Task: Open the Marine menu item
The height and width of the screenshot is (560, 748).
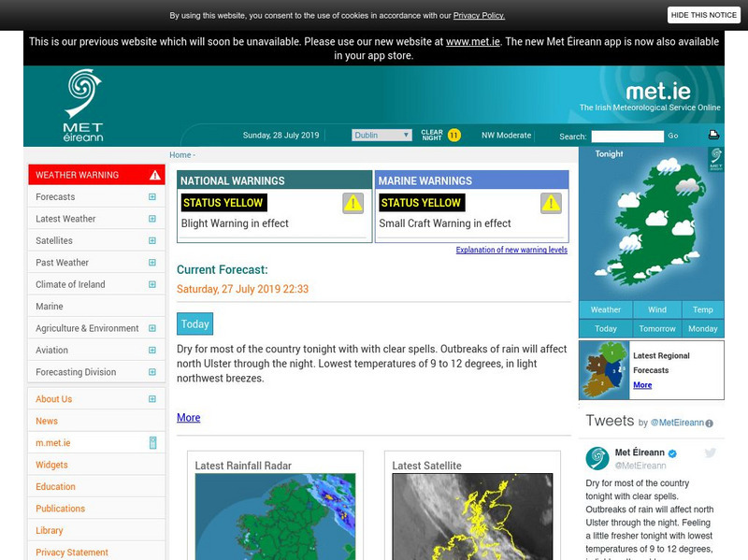Action: [x=96, y=307]
